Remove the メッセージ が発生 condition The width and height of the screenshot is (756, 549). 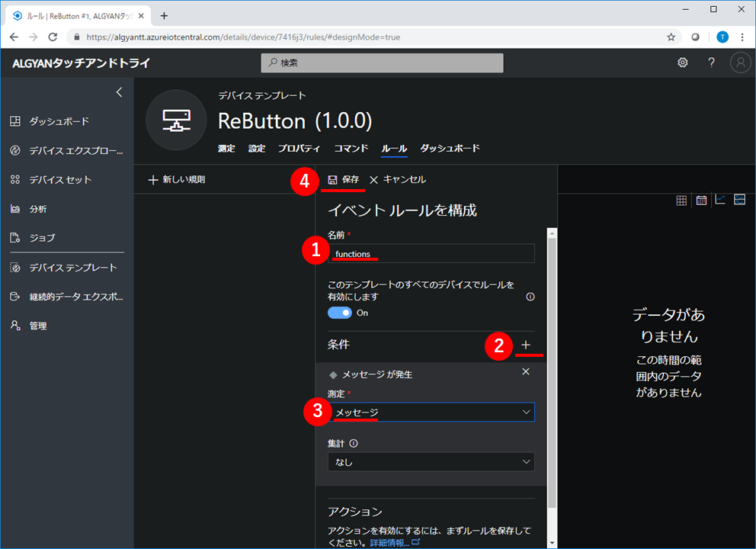tap(526, 371)
